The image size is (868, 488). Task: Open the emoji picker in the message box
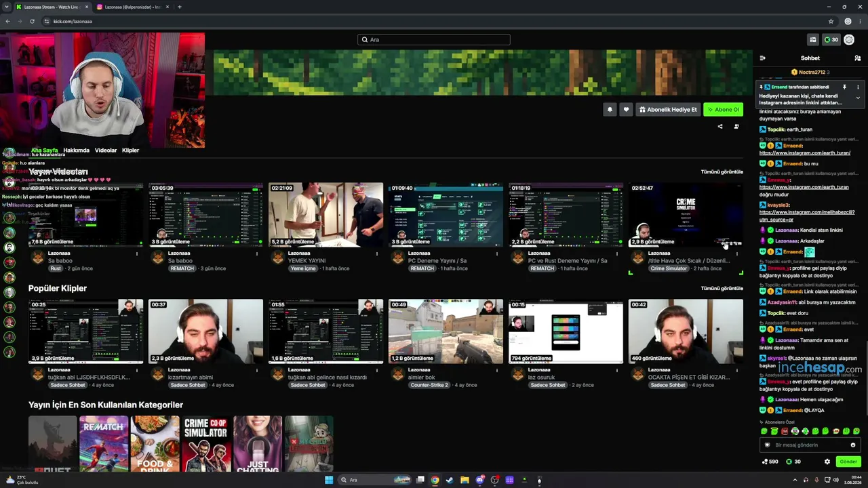[x=853, y=445]
